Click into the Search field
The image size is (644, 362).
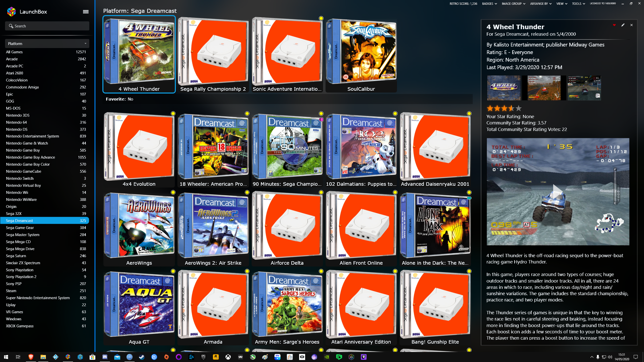click(x=47, y=26)
